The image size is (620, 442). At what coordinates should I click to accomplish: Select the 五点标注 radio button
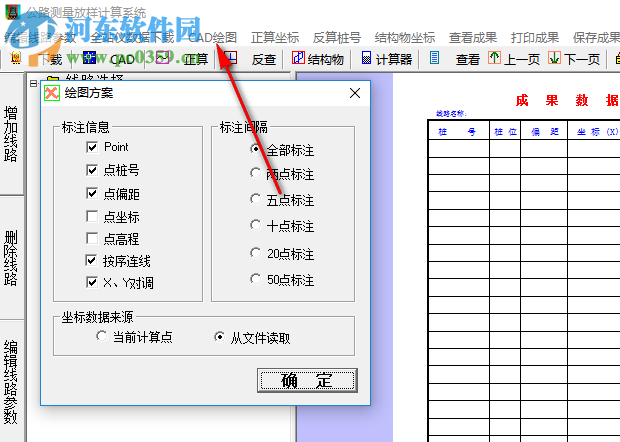(x=255, y=199)
